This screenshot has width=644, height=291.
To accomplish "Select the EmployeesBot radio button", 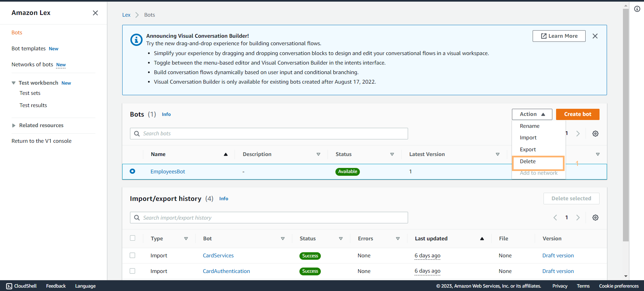I will [x=132, y=171].
